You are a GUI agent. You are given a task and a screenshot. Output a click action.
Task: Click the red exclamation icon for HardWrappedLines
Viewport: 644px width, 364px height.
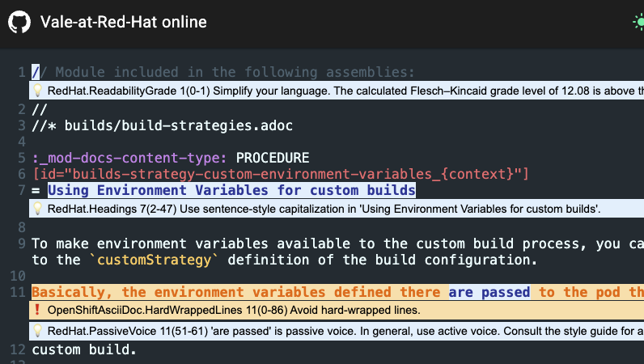(37, 310)
